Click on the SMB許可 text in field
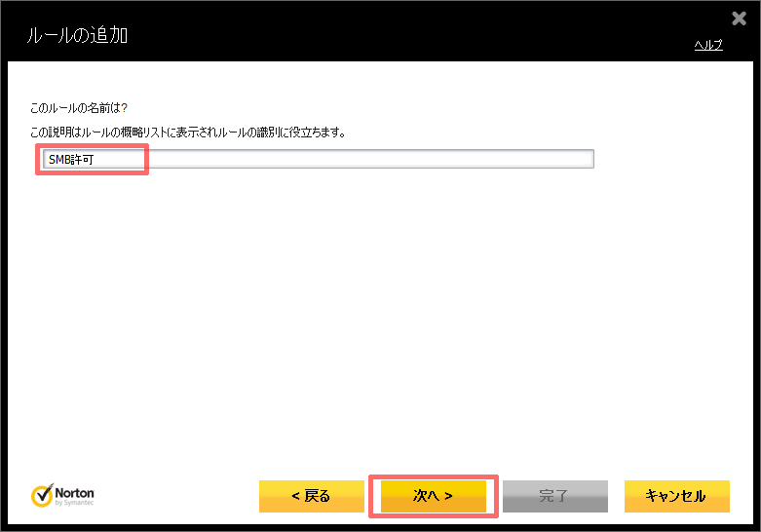 click(71, 160)
